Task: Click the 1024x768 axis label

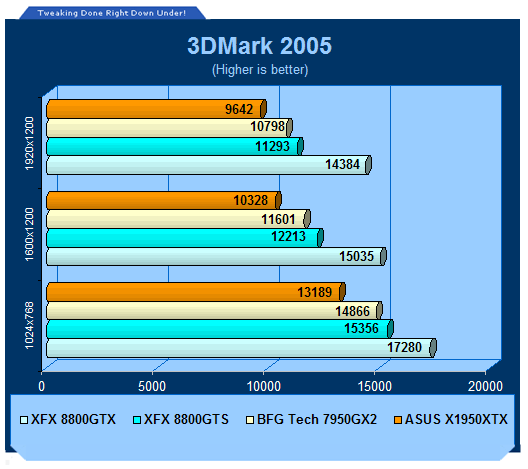Action: click(x=29, y=326)
